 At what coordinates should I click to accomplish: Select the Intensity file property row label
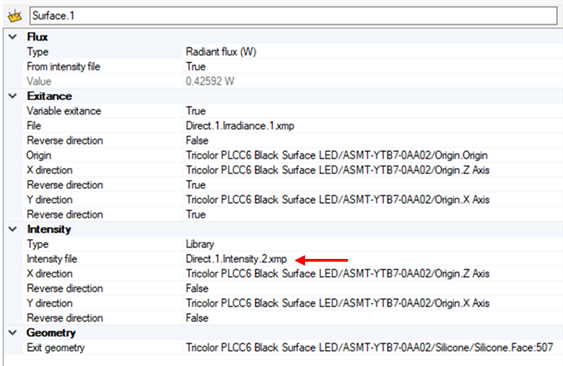tap(52, 259)
